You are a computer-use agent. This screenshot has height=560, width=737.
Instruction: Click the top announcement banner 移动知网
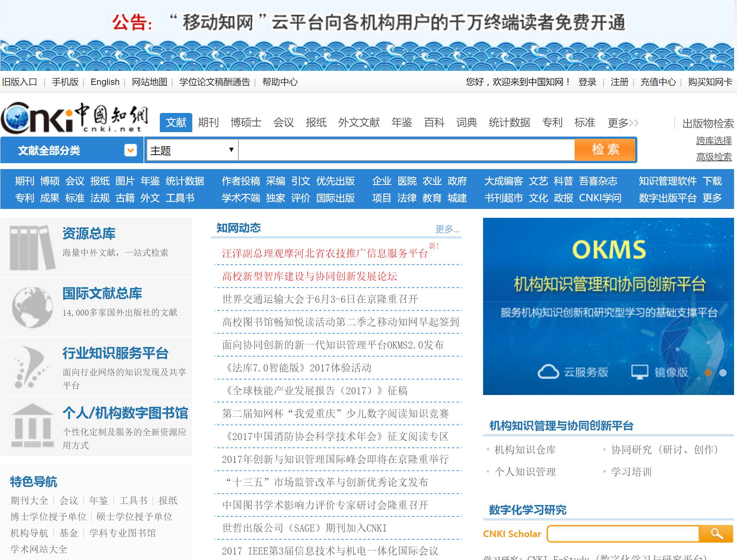pos(367,35)
